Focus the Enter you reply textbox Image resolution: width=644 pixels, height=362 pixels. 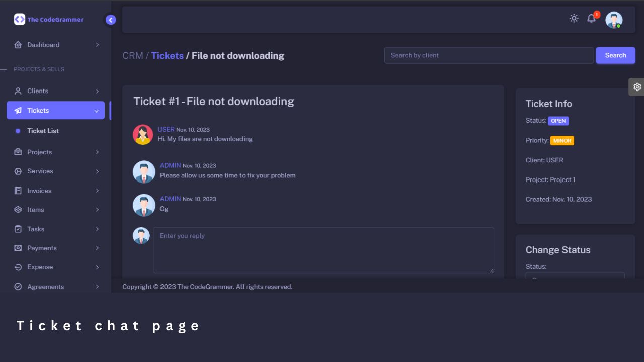tap(324, 250)
